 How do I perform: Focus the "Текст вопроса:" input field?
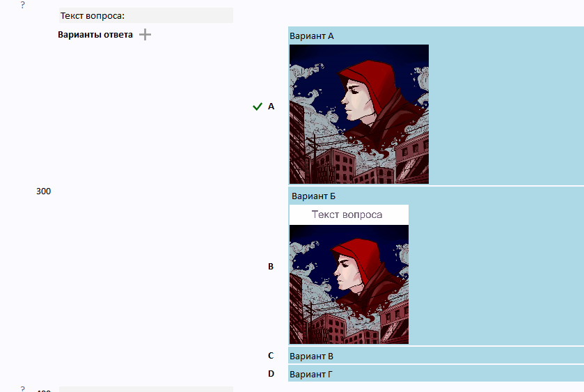point(146,15)
